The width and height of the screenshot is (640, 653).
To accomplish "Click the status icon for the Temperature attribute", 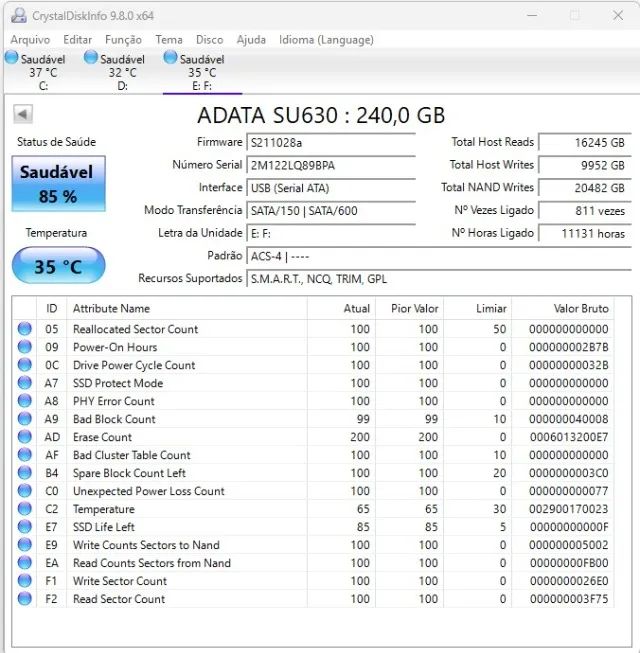I will pyautogui.click(x=25, y=508).
